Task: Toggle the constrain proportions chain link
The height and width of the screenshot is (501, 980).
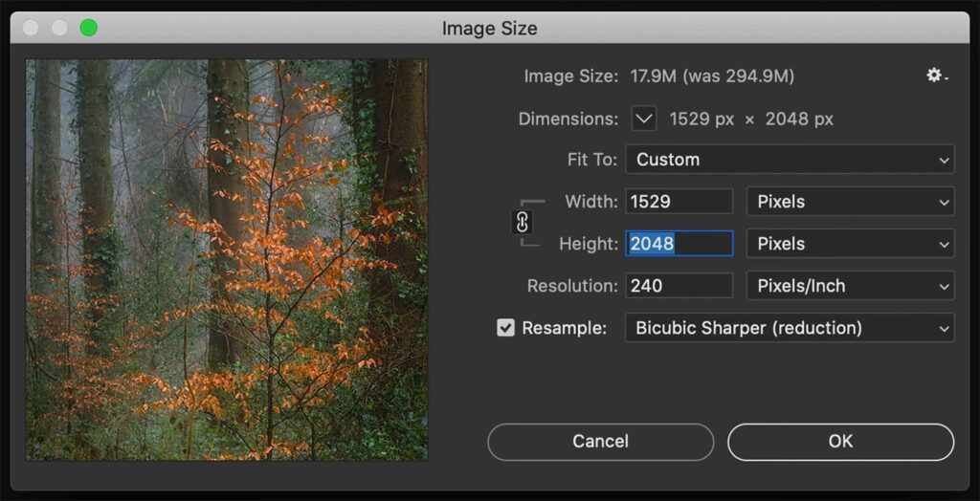Action: click(522, 223)
